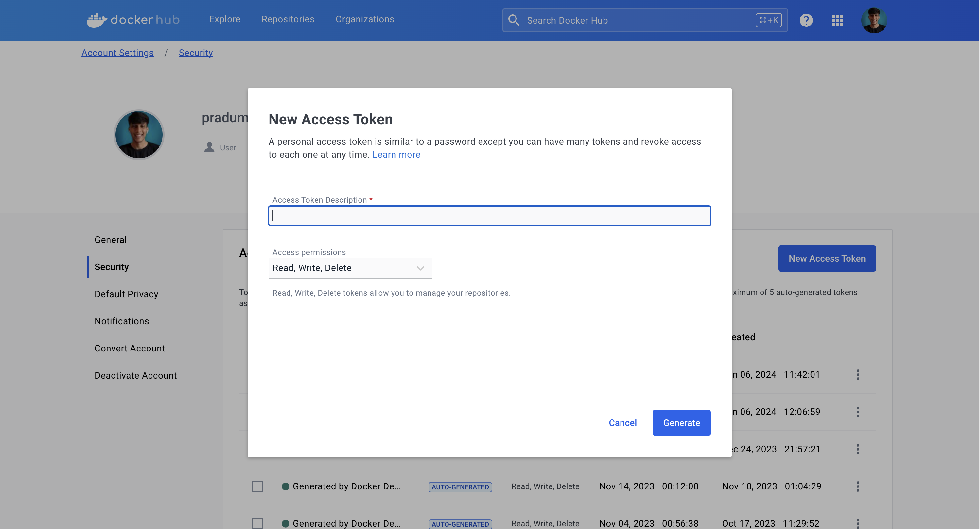The height and width of the screenshot is (529, 980).
Task: Open the help question mark icon
Action: tap(806, 20)
